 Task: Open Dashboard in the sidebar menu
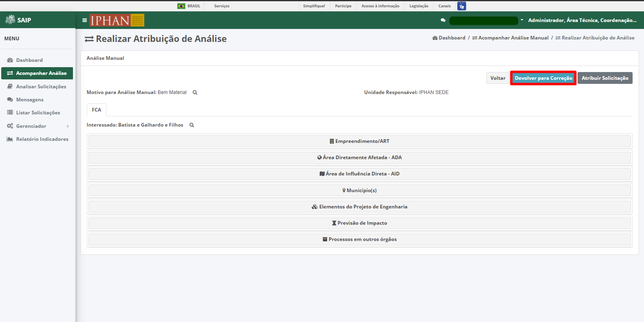(37, 60)
